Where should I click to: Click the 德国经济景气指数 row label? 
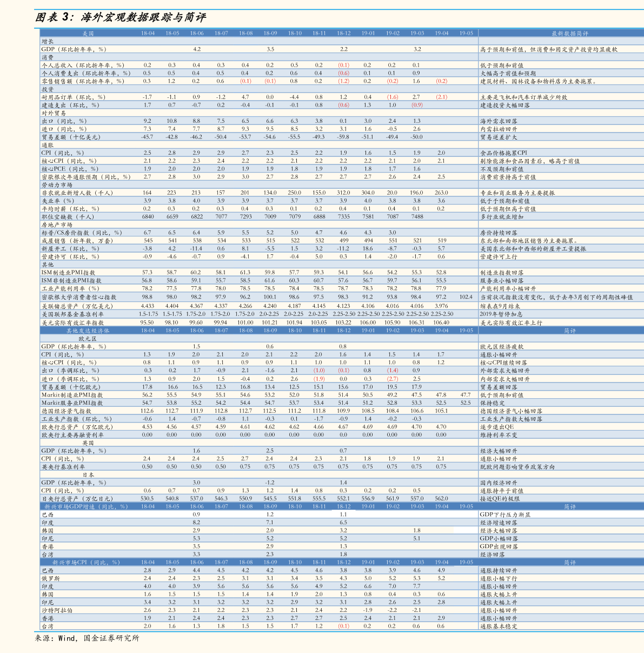click(66, 411)
